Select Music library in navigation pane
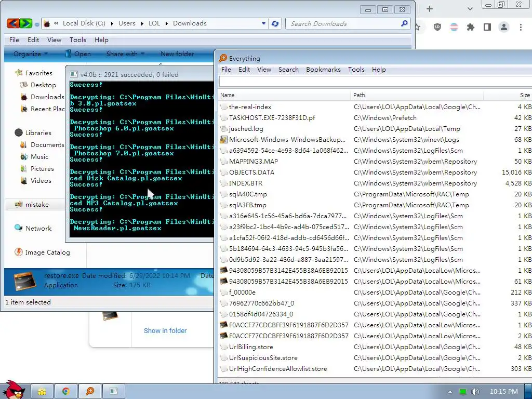 pos(39,157)
